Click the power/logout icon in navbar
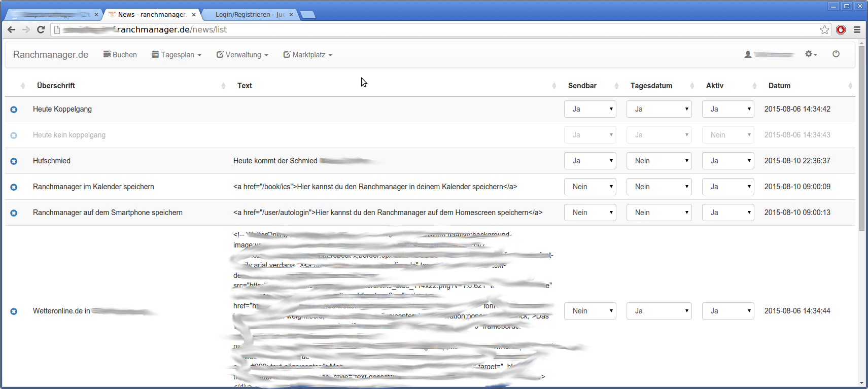The image size is (868, 389). click(836, 54)
